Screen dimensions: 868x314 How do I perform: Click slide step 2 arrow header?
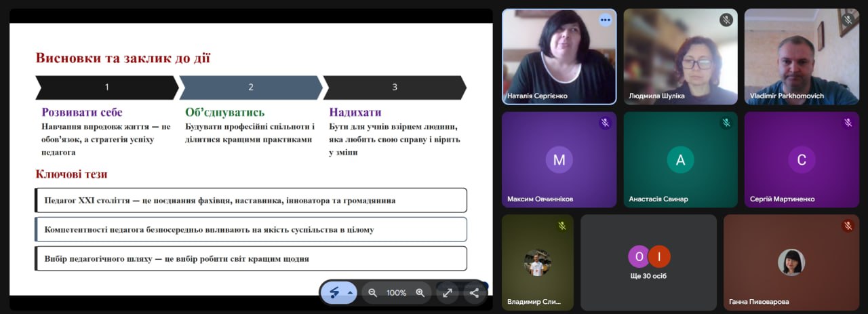[x=250, y=87]
